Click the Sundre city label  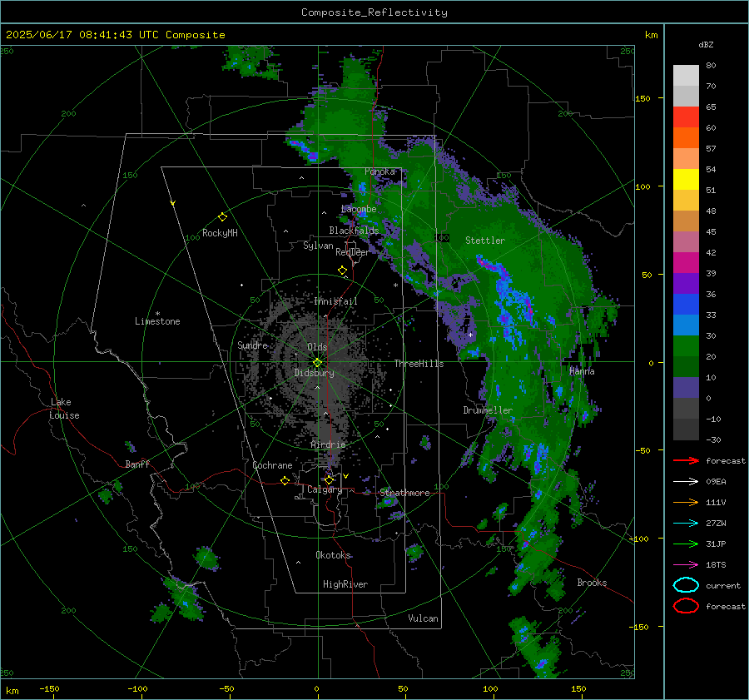click(x=253, y=345)
